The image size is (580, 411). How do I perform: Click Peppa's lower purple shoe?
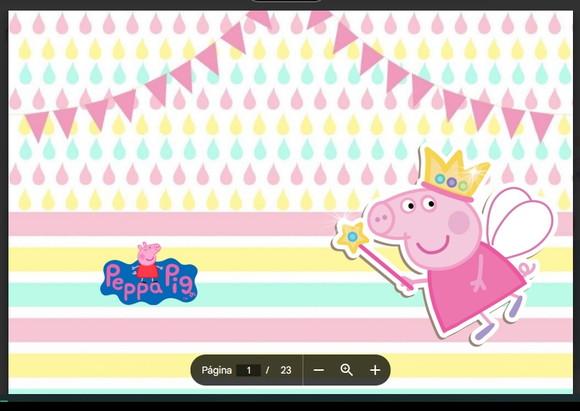(x=484, y=331)
